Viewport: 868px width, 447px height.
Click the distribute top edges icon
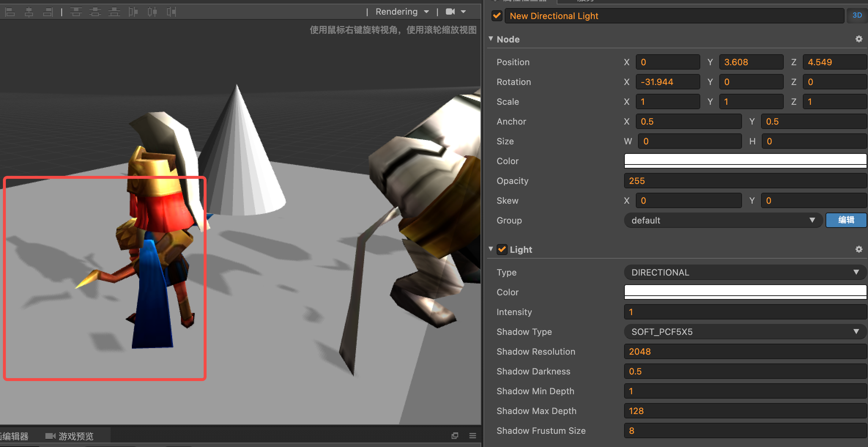click(x=76, y=12)
